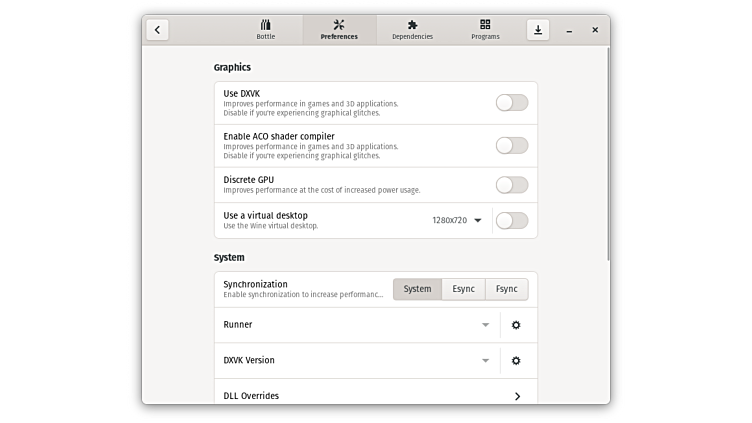Click the DXVK Version gear icon

tap(516, 361)
